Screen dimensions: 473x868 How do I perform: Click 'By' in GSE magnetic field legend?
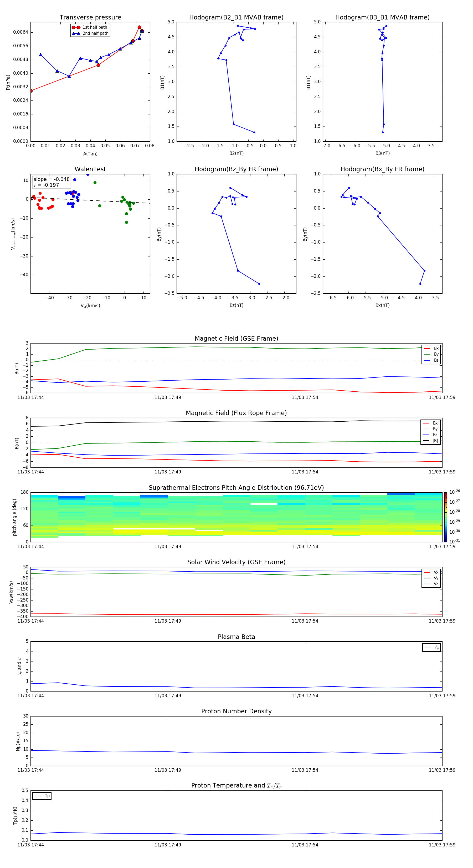click(436, 354)
